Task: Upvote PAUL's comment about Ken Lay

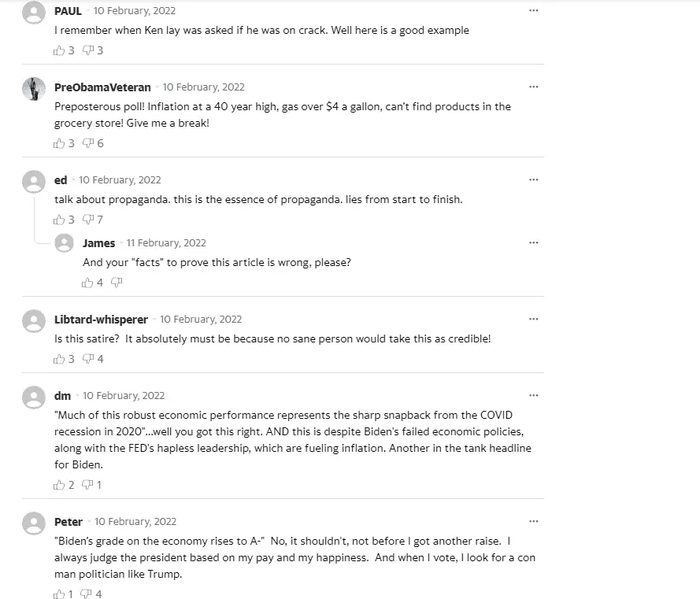Action: pyautogui.click(x=59, y=50)
